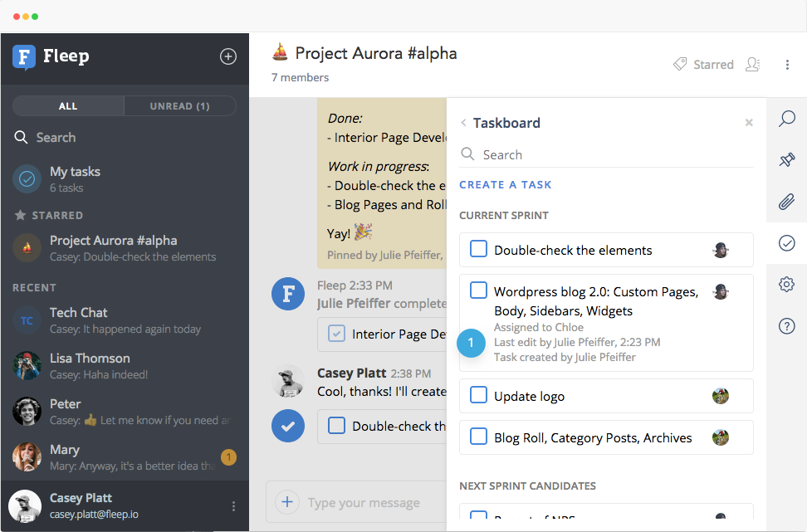Click the Project Aurora #alpha title in the header
The height and width of the screenshot is (532, 807).
pos(376,53)
